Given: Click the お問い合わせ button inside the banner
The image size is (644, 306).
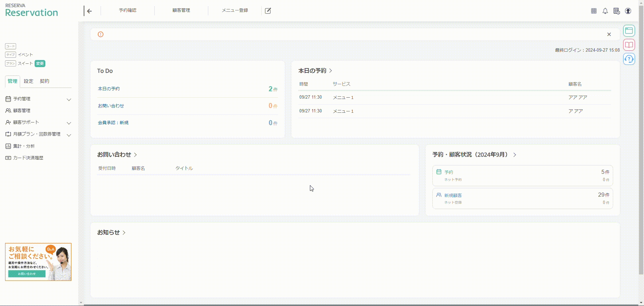Looking at the screenshot, I should coord(27,274).
